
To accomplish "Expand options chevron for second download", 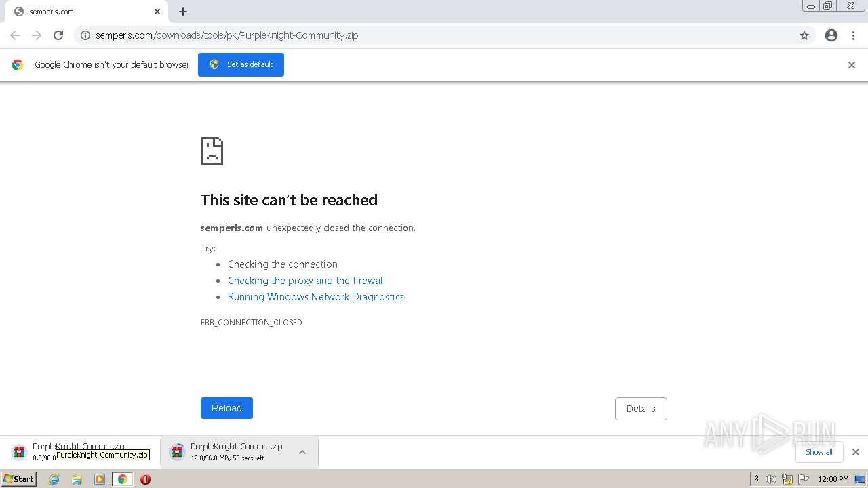I will click(302, 452).
